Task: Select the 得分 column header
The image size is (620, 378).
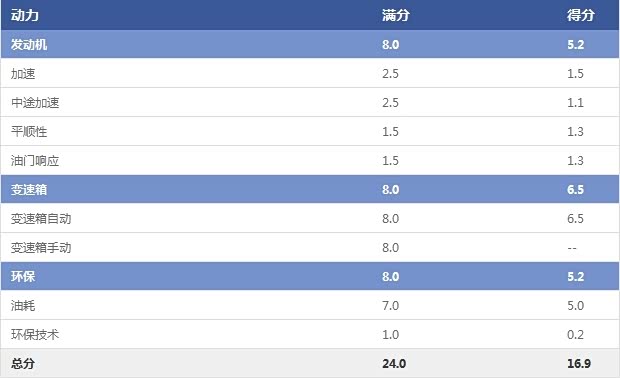Action: (580, 15)
